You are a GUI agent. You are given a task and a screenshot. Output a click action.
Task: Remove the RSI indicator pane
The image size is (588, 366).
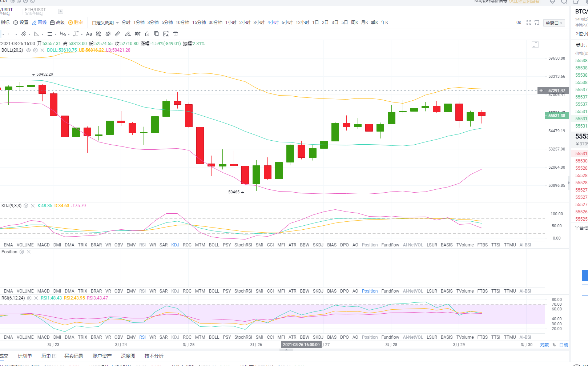click(x=36, y=298)
